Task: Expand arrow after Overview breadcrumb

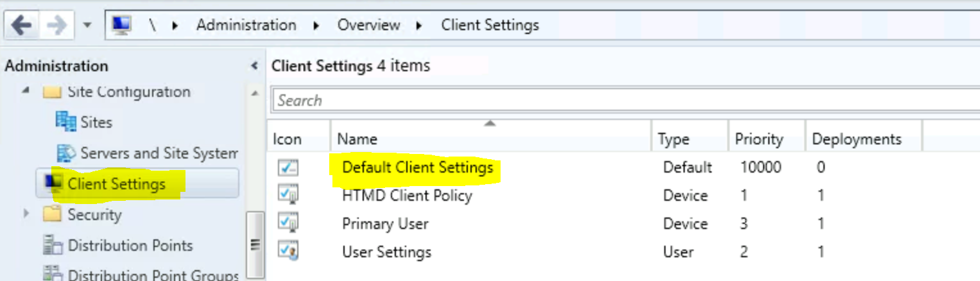Action: click(419, 26)
